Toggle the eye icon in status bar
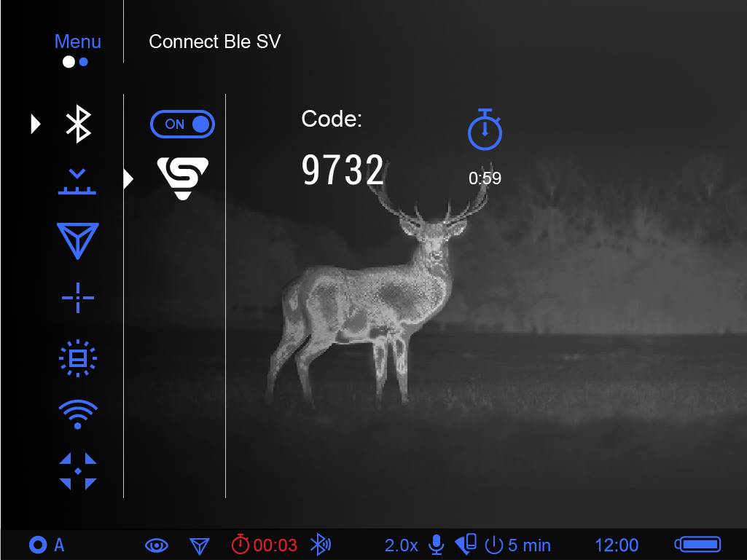747x560 pixels. 157,545
